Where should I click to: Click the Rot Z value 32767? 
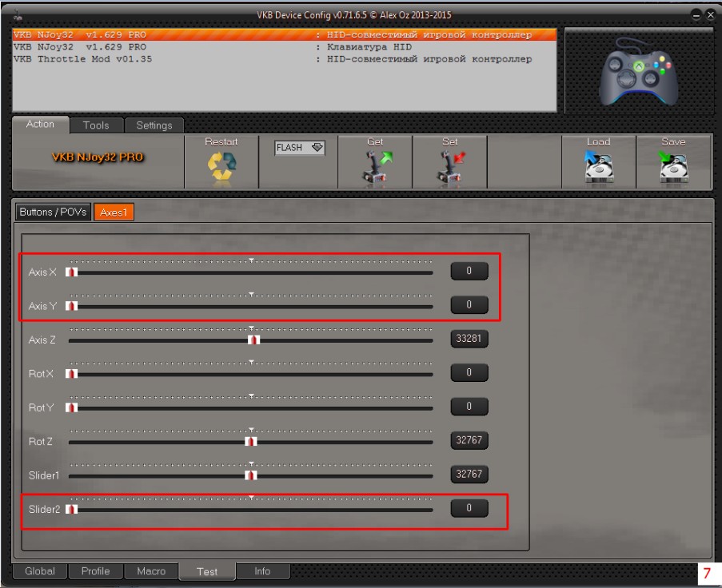(x=469, y=440)
